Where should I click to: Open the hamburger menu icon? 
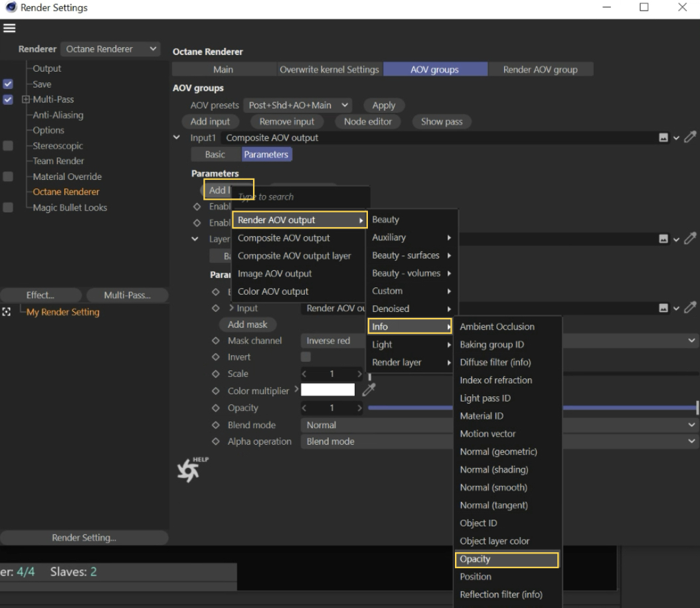coord(9,28)
